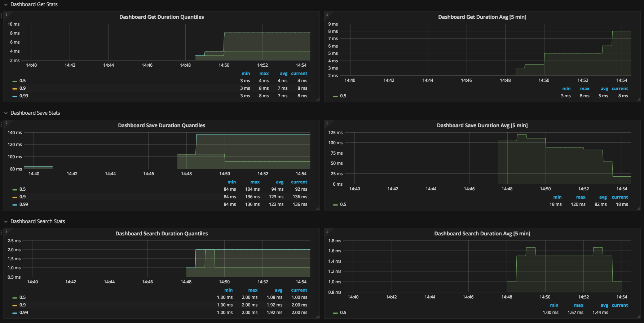Toggle the 0.9 series in Save Duration Quantiles legend
Image resolution: width=644 pixels, height=323 pixels.
[22, 197]
